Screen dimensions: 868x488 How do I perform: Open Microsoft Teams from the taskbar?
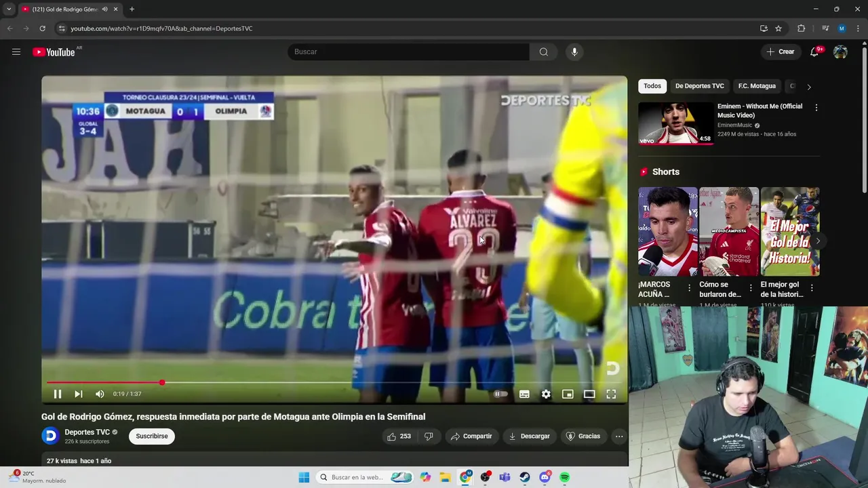(505, 477)
